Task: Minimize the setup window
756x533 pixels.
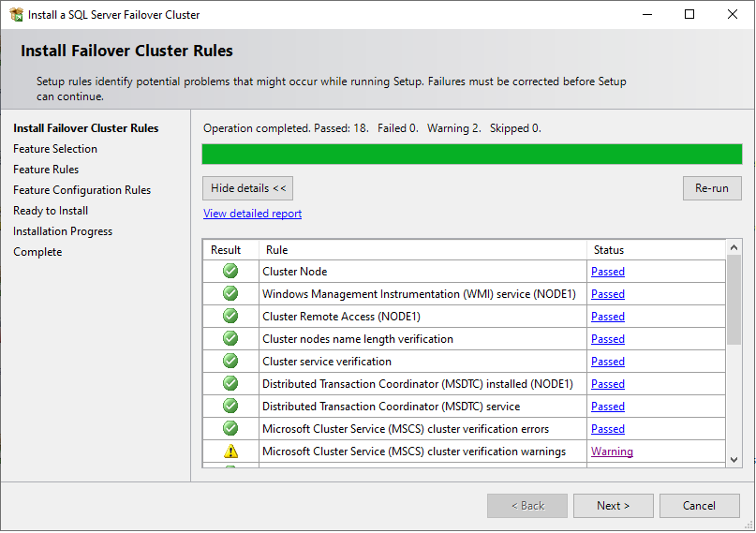Action: 647,14
